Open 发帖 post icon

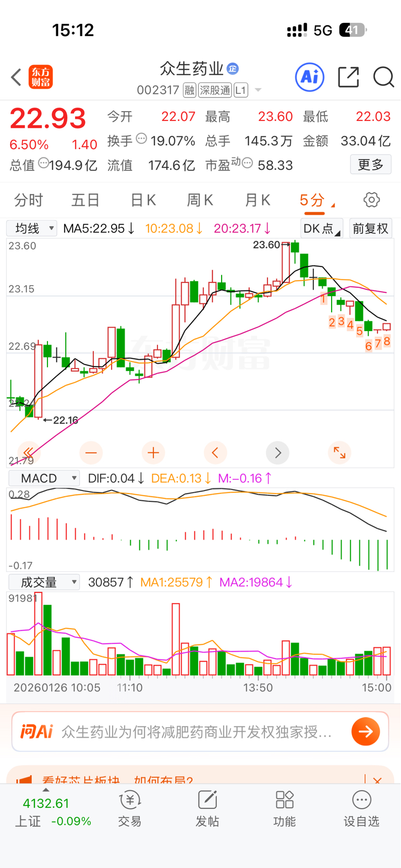[x=207, y=809]
